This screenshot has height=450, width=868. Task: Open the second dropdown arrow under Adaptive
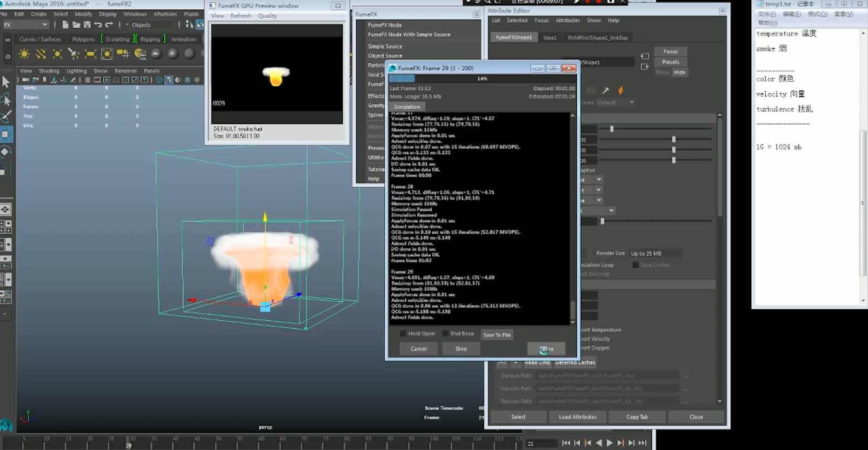(599, 190)
